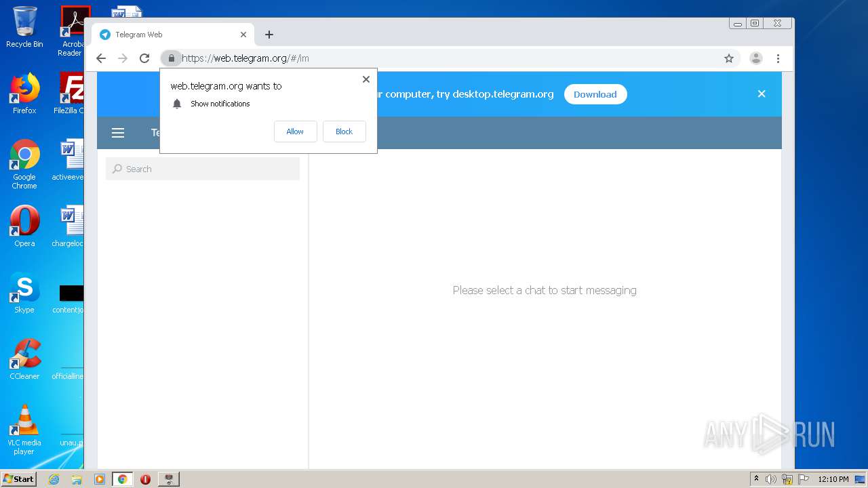The image size is (868, 488).
Task: Open VLC media player shortcut
Action: pos(24,430)
